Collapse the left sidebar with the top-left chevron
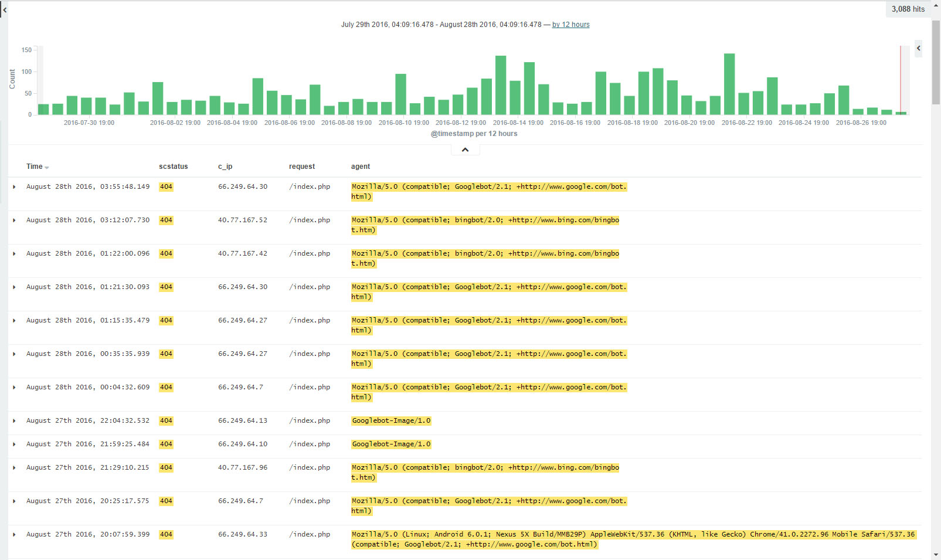The width and height of the screenshot is (941, 560). (5, 10)
